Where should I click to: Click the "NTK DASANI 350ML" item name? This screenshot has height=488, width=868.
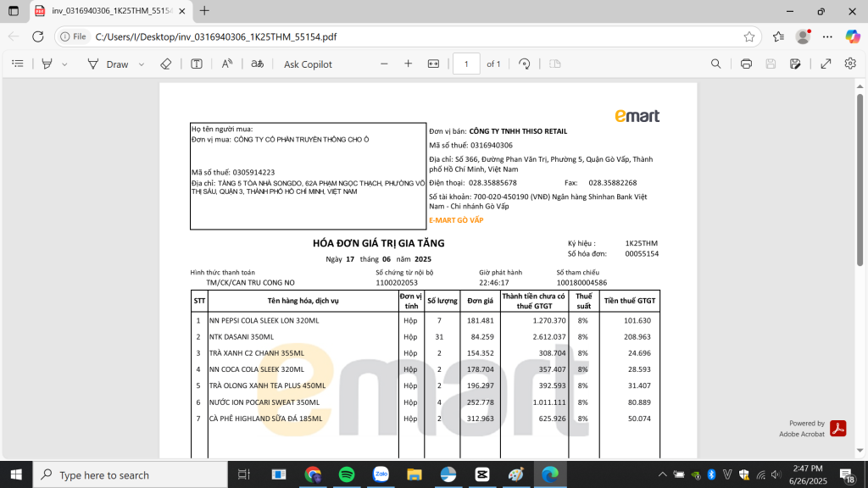(x=242, y=336)
